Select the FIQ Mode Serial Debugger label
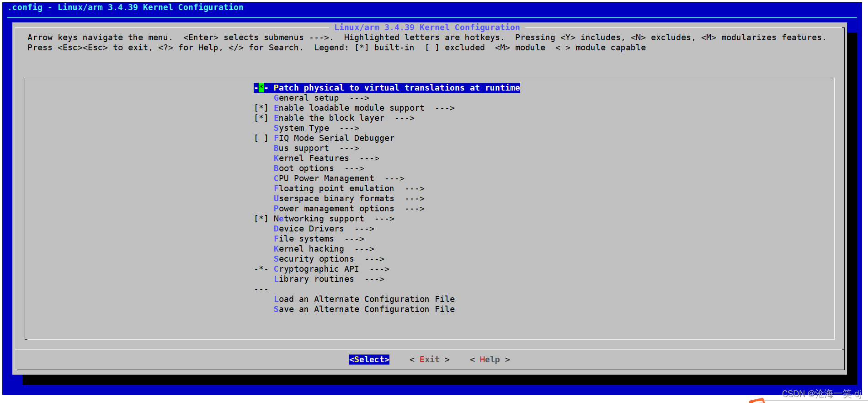This screenshot has width=868, height=403. pos(334,138)
